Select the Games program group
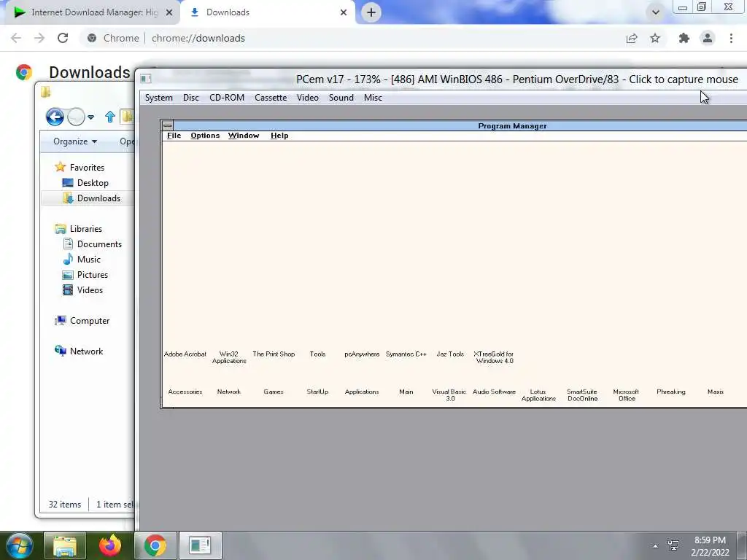The image size is (747, 560). (x=274, y=392)
